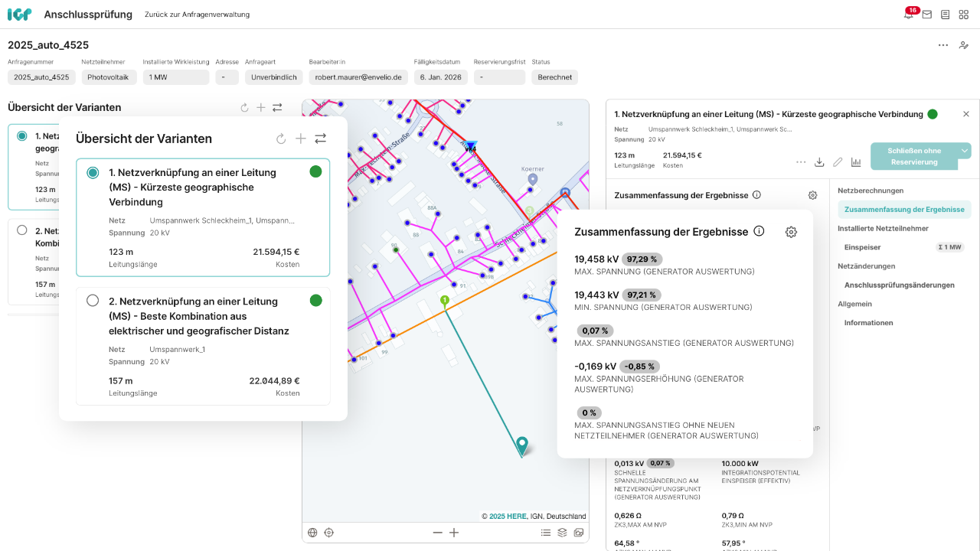Open Anschlussprüfungsänderungen in the right navigation
Image resolution: width=980 pixels, height=551 pixels.
tap(899, 285)
